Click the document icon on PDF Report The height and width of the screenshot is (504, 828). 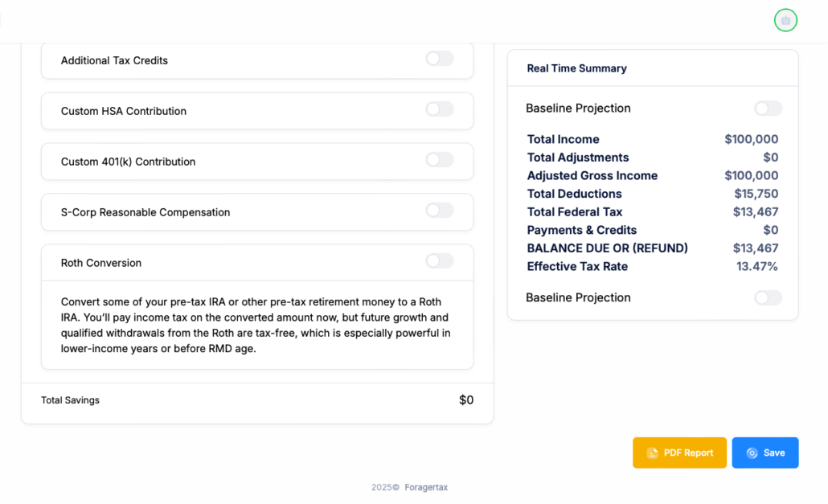point(652,453)
